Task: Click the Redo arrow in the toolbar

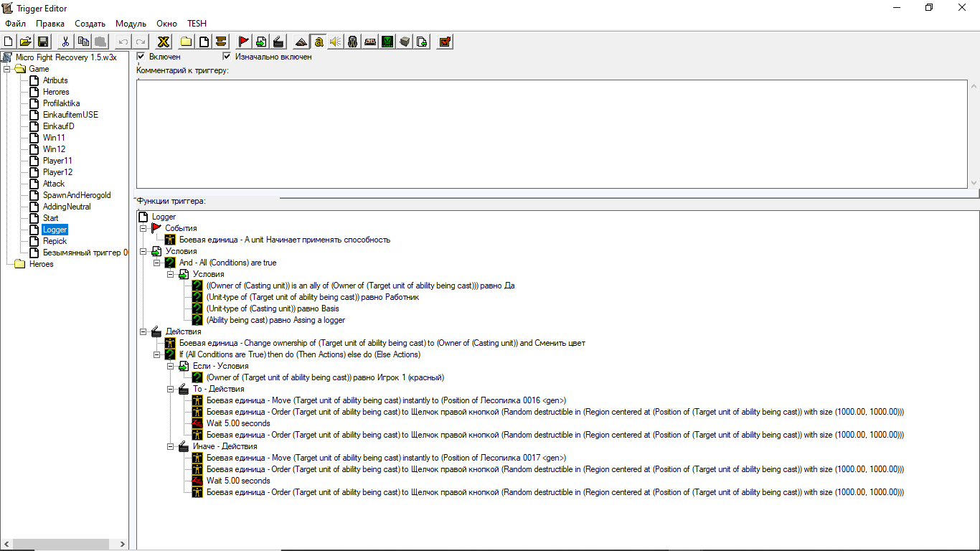Action: point(141,42)
